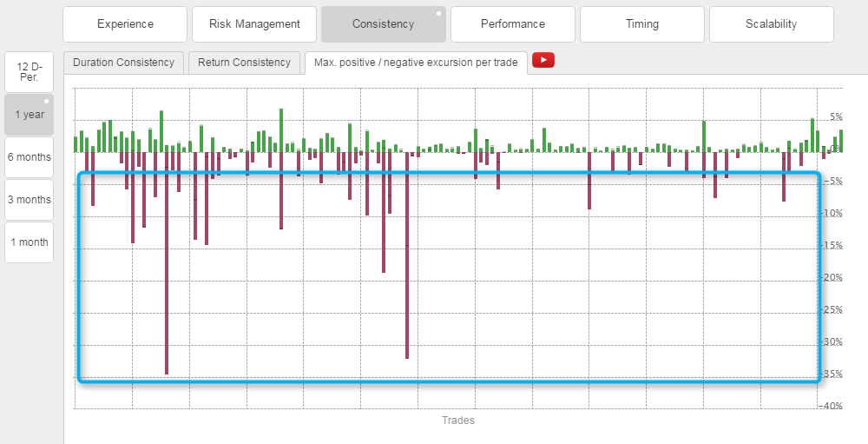
Task: Select Max. positive / negative excursion tab
Action: (416, 63)
